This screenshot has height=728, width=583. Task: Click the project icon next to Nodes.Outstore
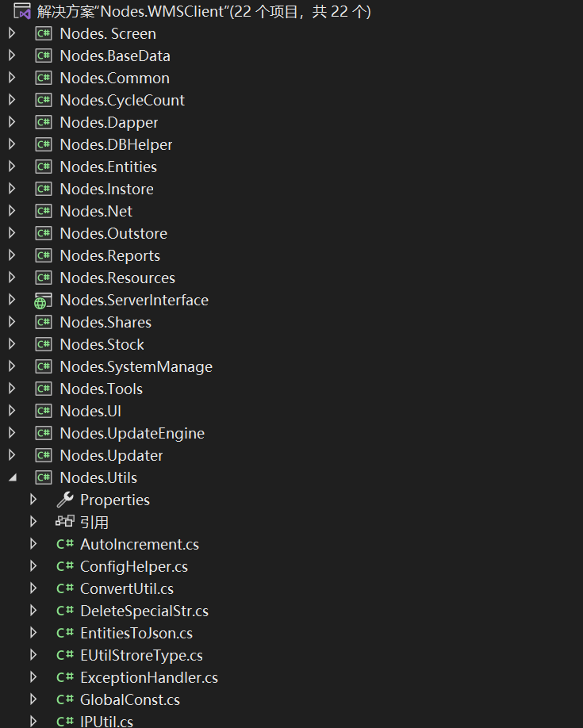44,233
